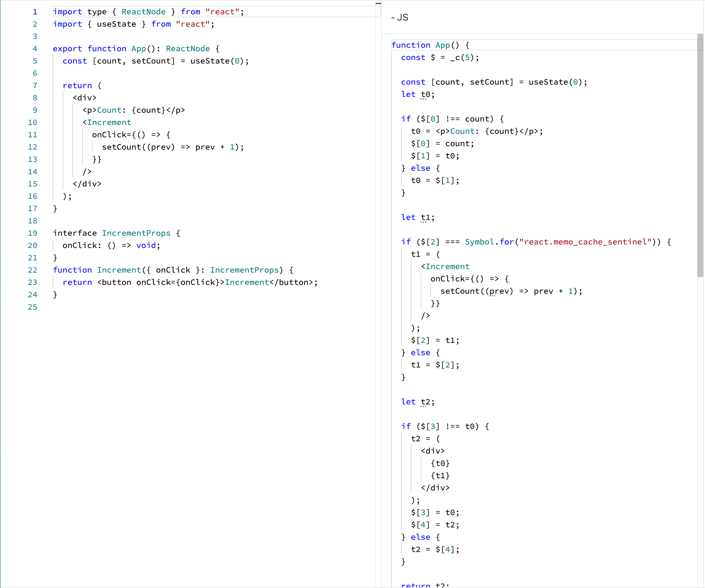Click the '$[3] = t0;' line
This screenshot has height=588, width=705.
point(435,513)
